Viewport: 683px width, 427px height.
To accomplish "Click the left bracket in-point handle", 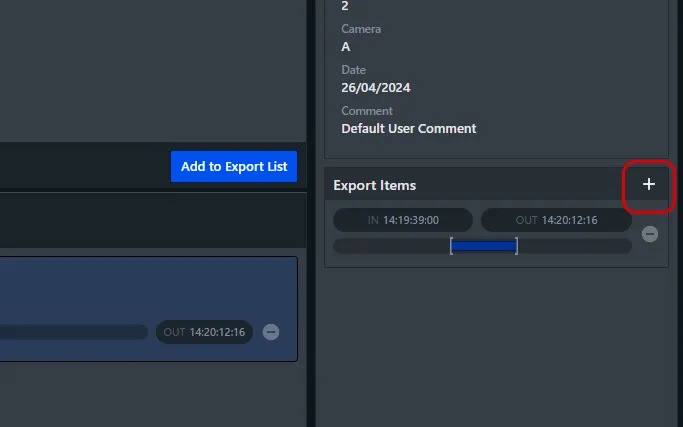I will coord(451,246).
